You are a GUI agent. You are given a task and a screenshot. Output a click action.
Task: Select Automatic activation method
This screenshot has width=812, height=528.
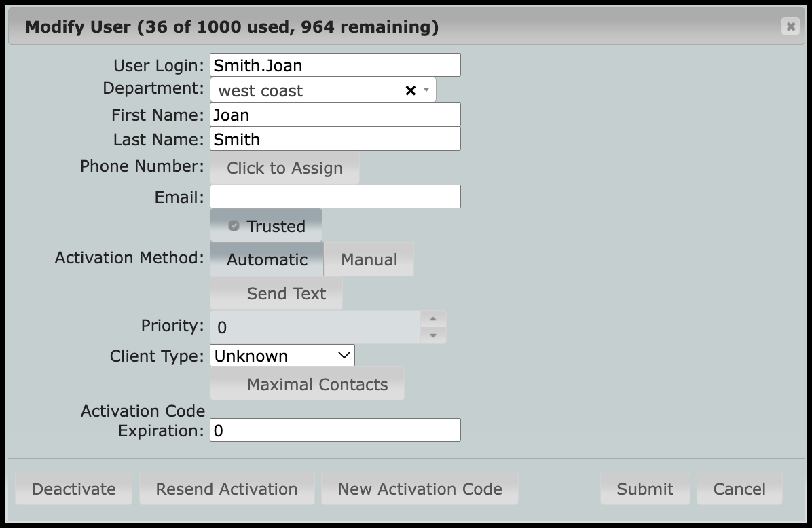267,259
